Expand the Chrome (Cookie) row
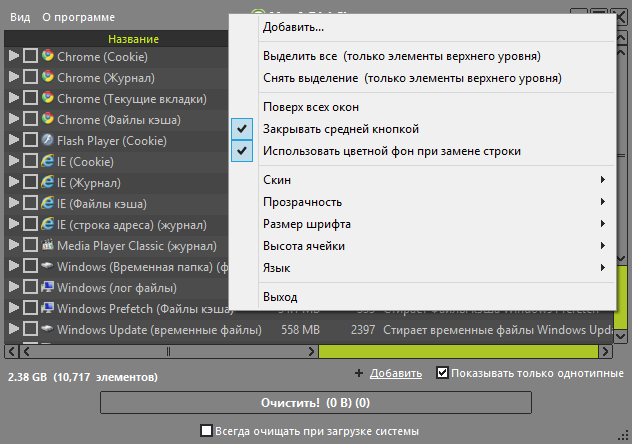This screenshot has height=445, width=633. (14, 56)
